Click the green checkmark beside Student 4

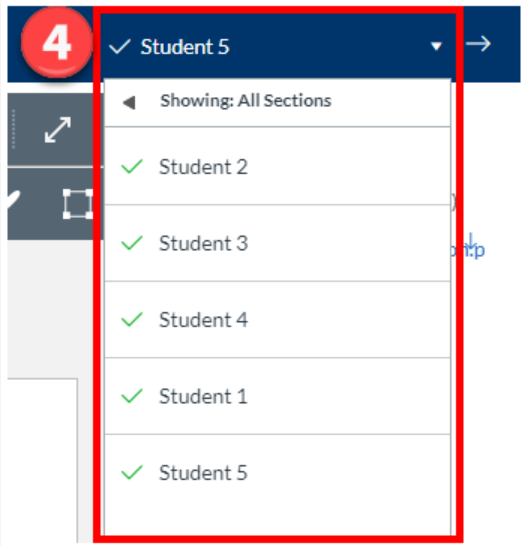(132, 319)
